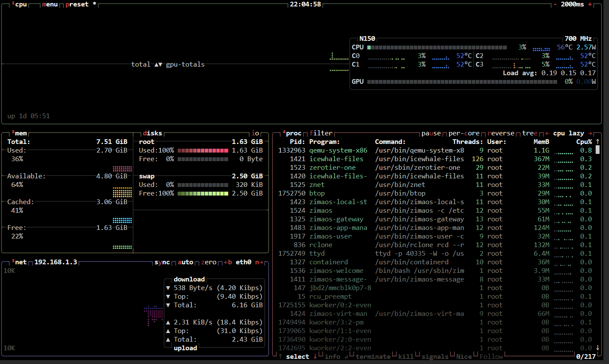The width and height of the screenshot is (609, 364).
Task: Click the 22:04:58 clock
Action: click(x=305, y=4)
